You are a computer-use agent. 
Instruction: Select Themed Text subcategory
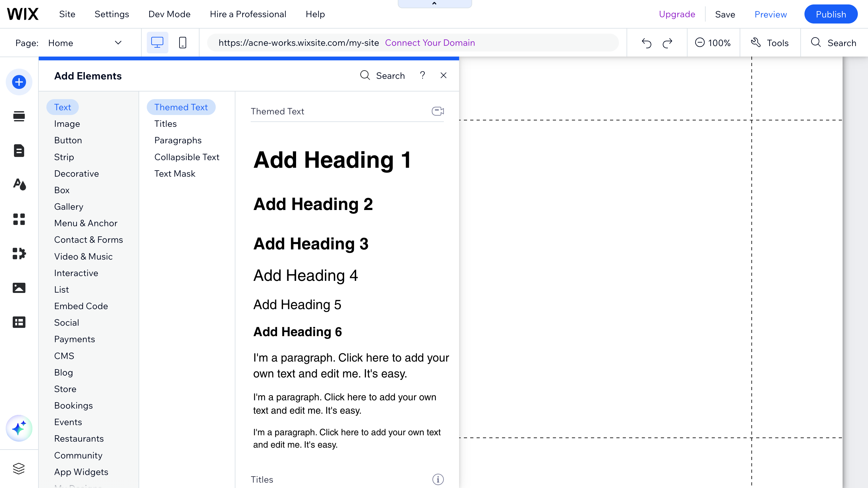[181, 107]
